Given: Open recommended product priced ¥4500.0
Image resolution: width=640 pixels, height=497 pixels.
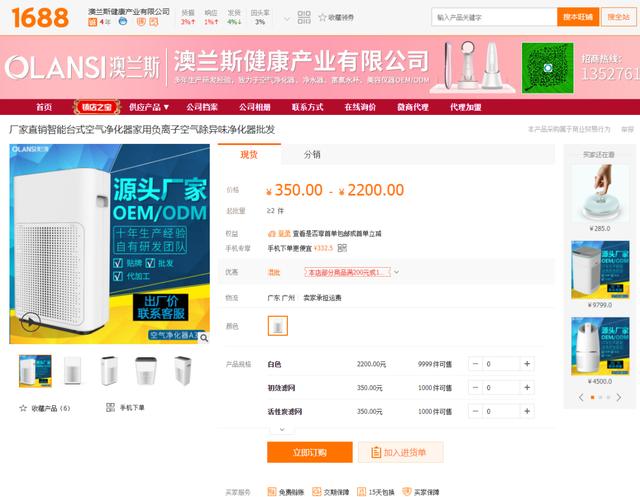Looking at the screenshot, I should (x=600, y=346).
